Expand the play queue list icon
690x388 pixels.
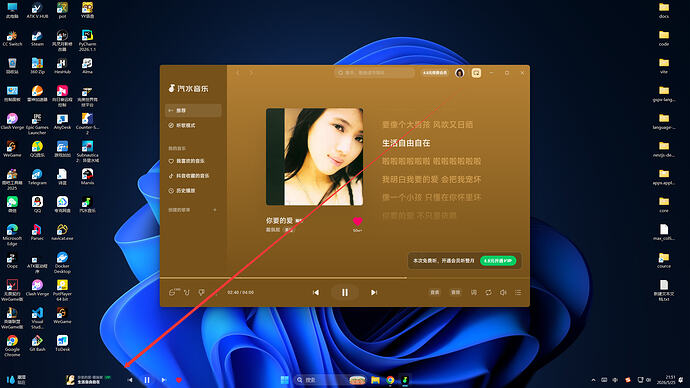point(518,292)
